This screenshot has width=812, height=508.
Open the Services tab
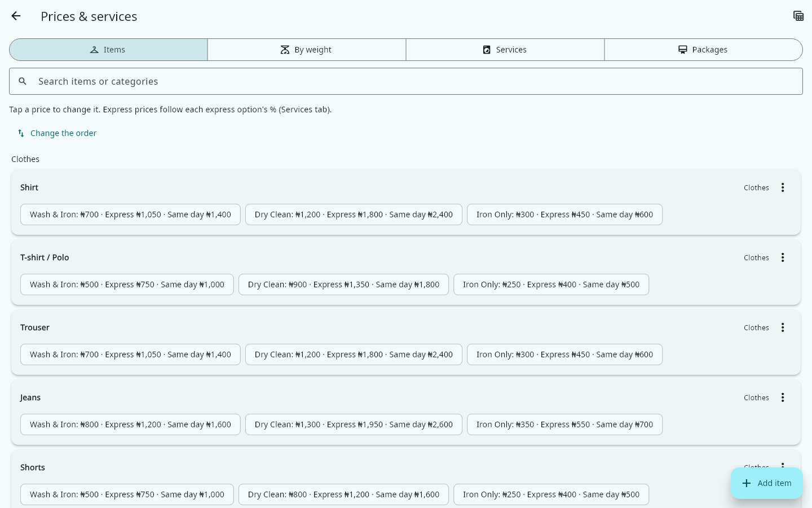pos(505,50)
